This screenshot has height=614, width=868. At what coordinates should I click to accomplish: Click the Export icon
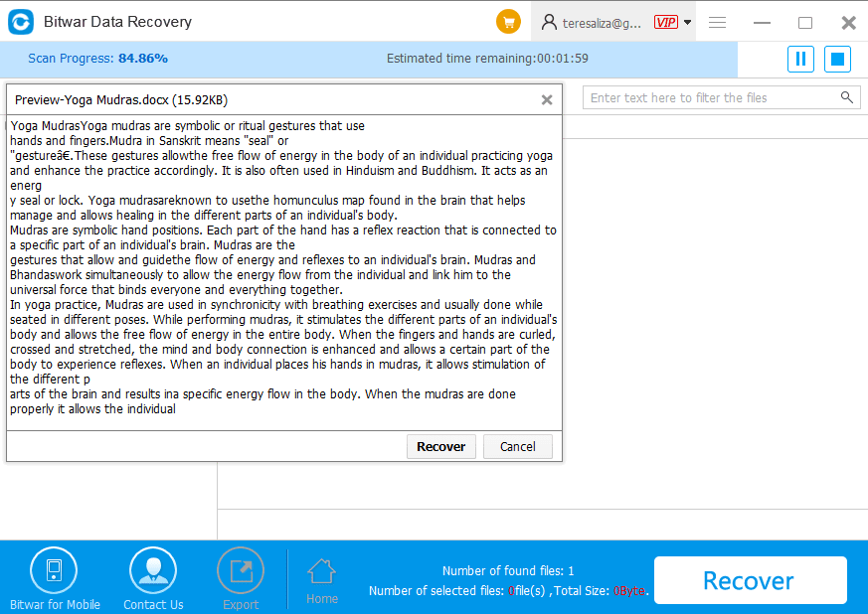click(x=241, y=571)
